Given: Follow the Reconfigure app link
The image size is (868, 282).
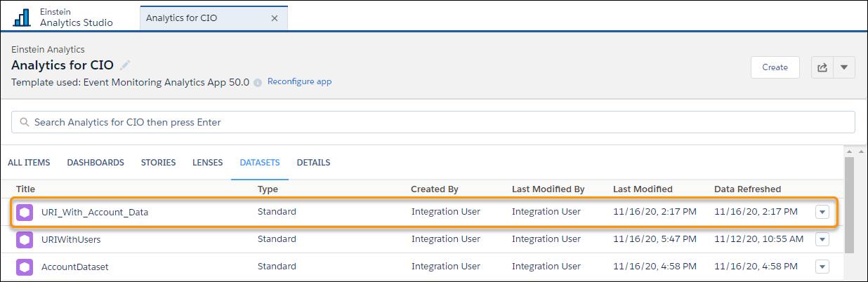Looking at the screenshot, I should tap(300, 81).
